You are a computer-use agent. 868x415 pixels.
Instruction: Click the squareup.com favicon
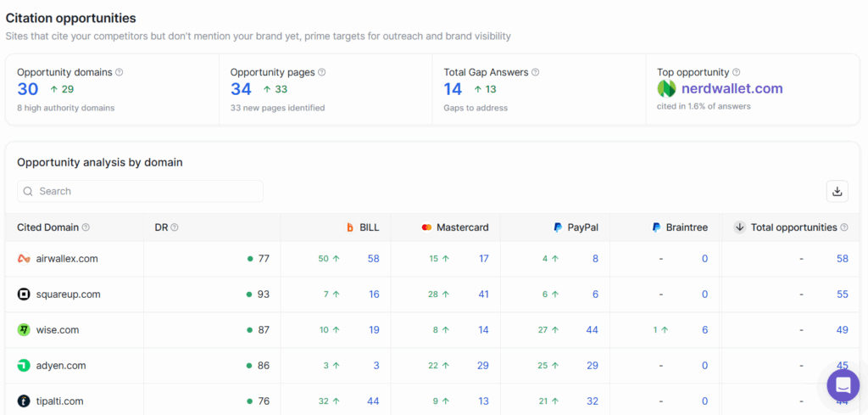pyautogui.click(x=23, y=294)
